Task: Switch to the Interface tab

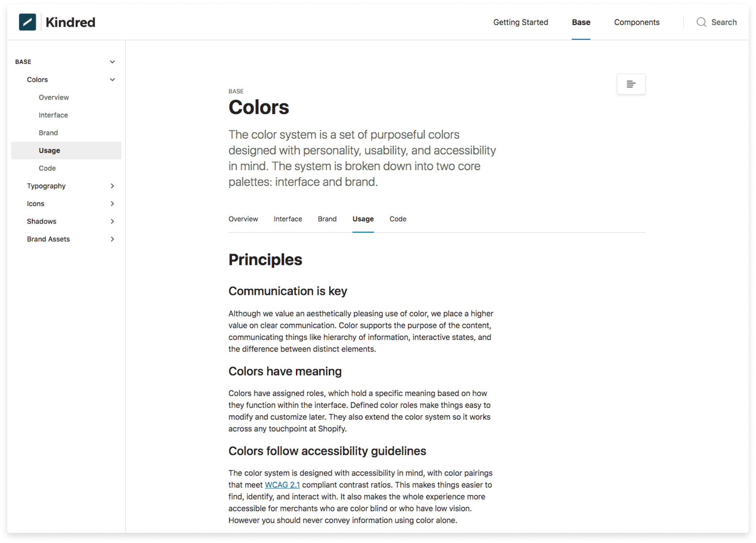Action: point(288,219)
